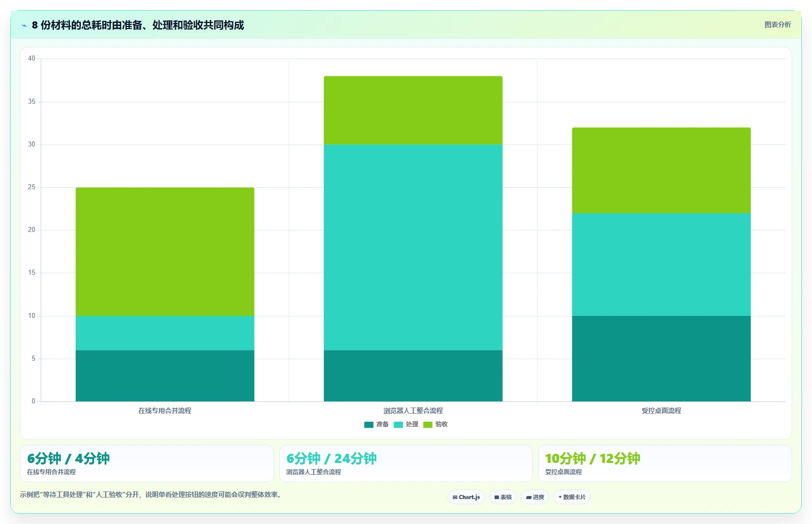Select the 进度 chip

tap(535, 497)
